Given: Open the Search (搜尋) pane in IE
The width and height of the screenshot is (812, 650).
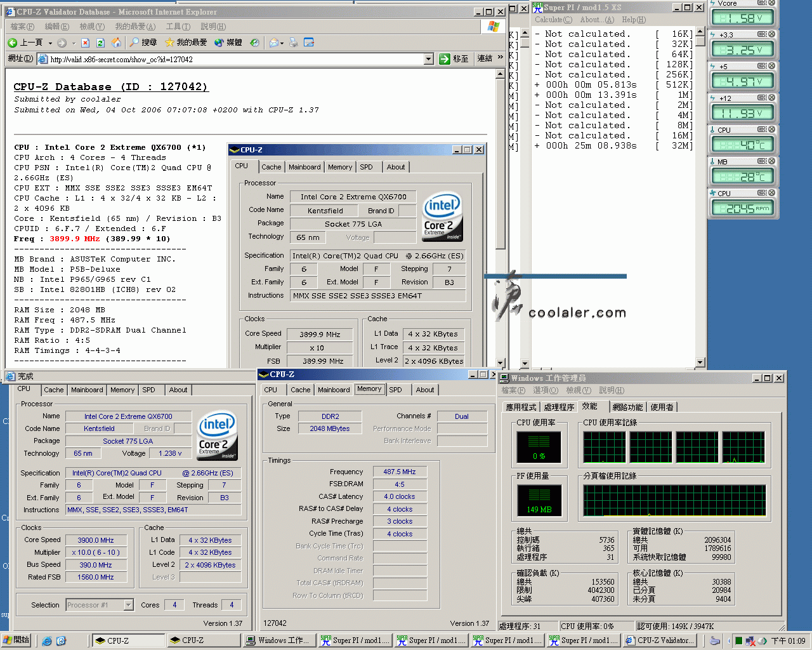Looking at the screenshot, I should [x=143, y=43].
